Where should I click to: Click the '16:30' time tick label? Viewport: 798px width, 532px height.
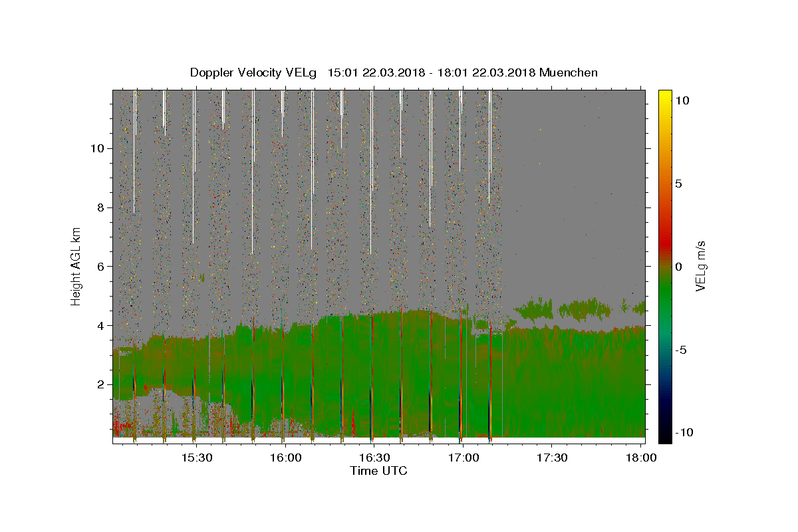click(x=375, y=458)
